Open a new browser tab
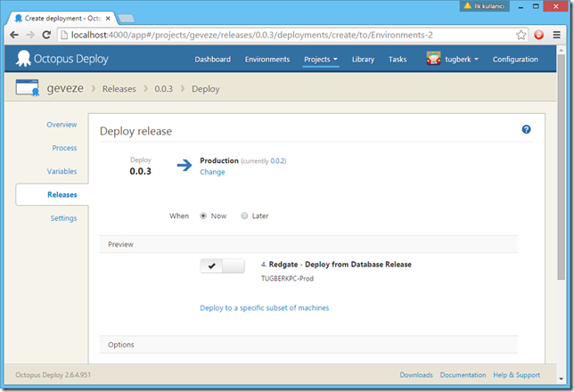The height and width of the screenshot is (392, 574). point(127,19)
